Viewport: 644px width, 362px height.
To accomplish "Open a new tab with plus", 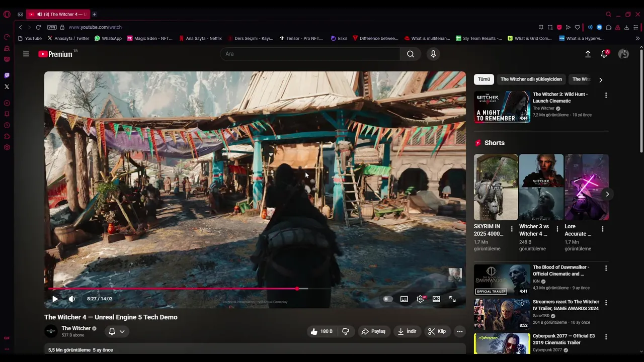I will click(x=94, y=14).
